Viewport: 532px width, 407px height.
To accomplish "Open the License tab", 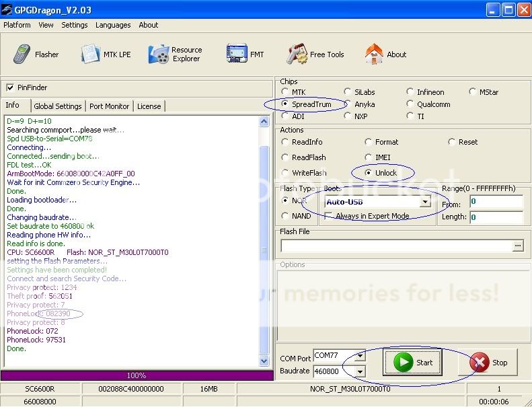I will click(x=149, y=106).
